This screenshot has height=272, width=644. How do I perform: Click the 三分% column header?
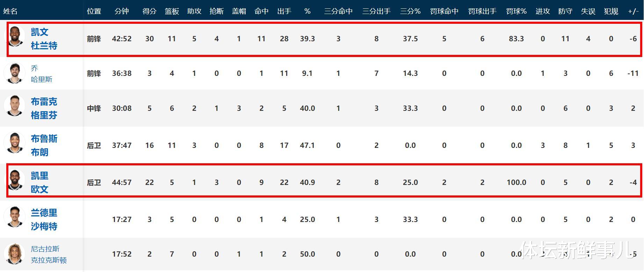(410, 11)
